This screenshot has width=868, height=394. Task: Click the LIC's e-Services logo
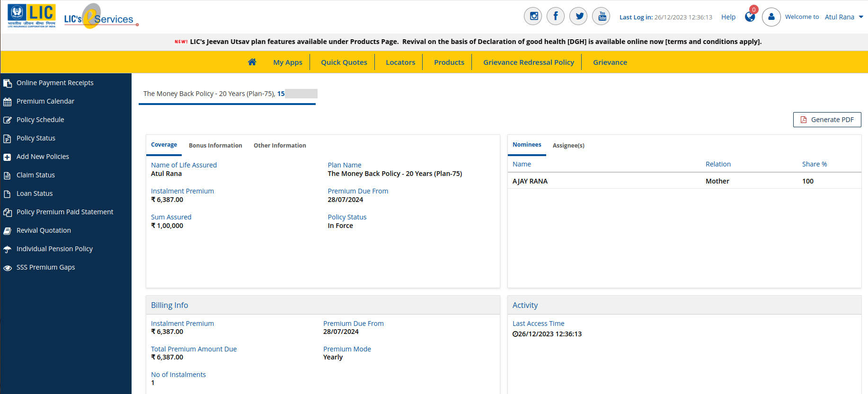pos(101,17)
